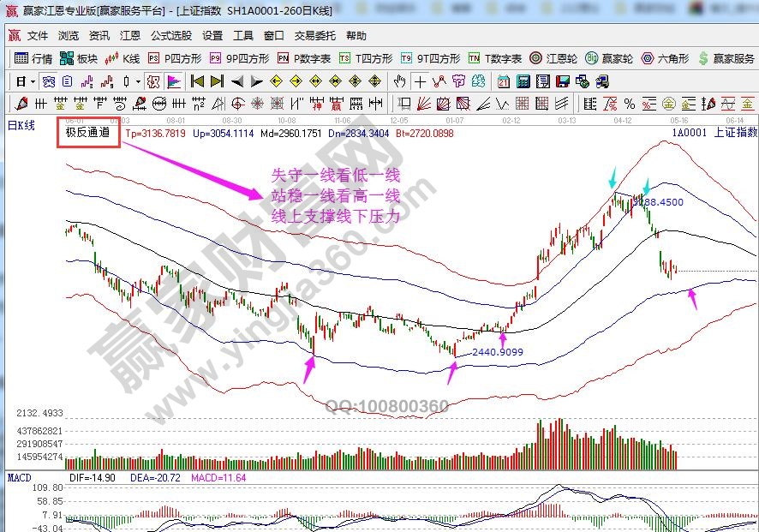The height and width of the screenshot is (532, 759).
Task: Open the 板块 sector view
Action: [x=80, y=59]
